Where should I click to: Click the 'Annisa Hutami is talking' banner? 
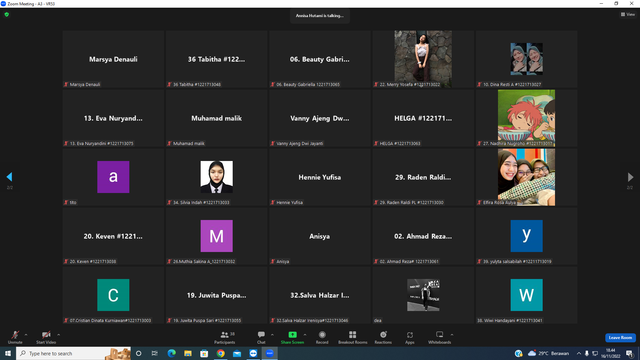[320, 16]
